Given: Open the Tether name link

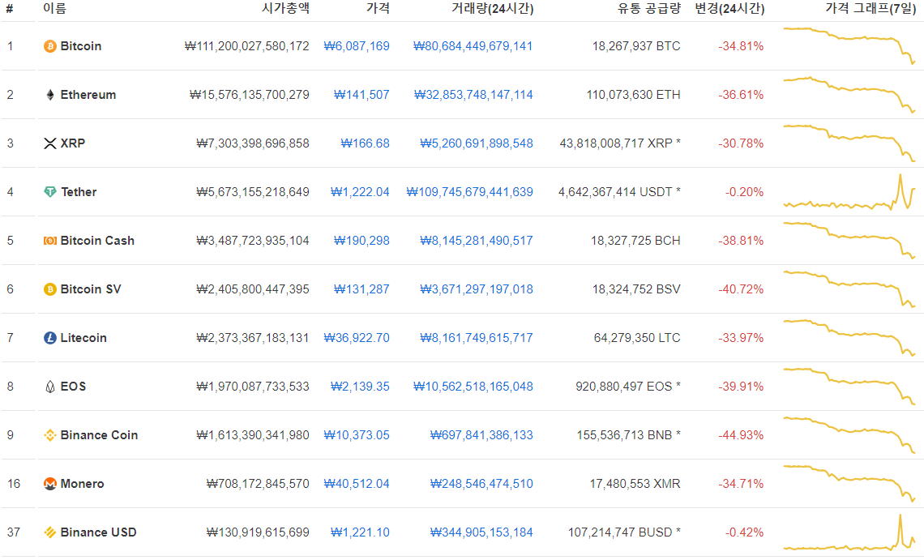Looking at the screenshot, I should (79, 192).
